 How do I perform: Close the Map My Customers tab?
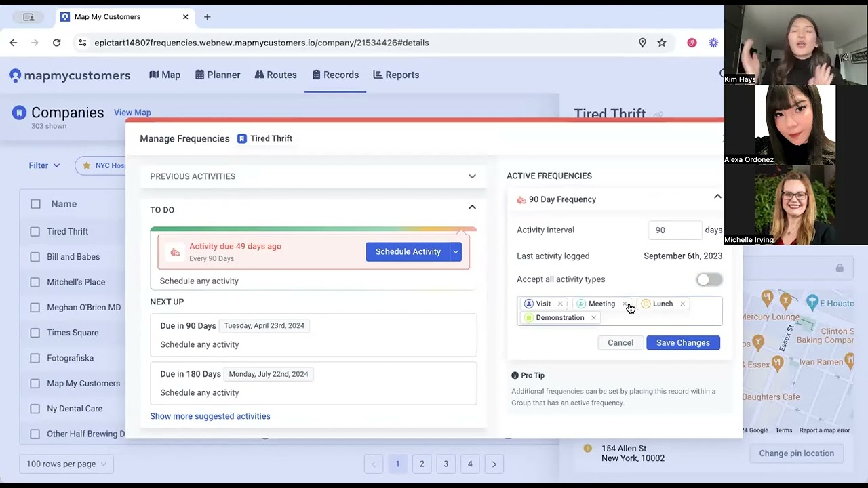(185, 16)
